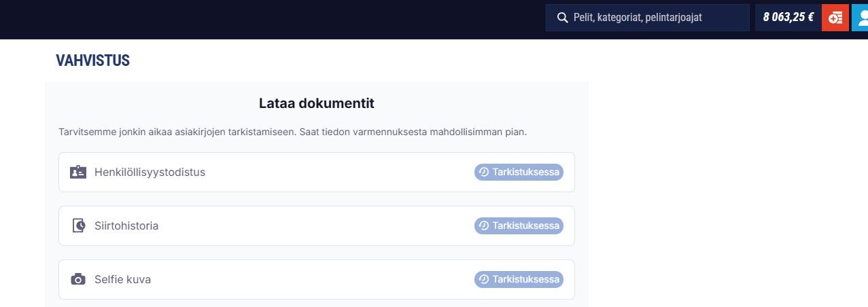Viewport: 868px width, 307px height.
Task: Click clock icon in Selfie kuva status badge
Action: point(484,279)
